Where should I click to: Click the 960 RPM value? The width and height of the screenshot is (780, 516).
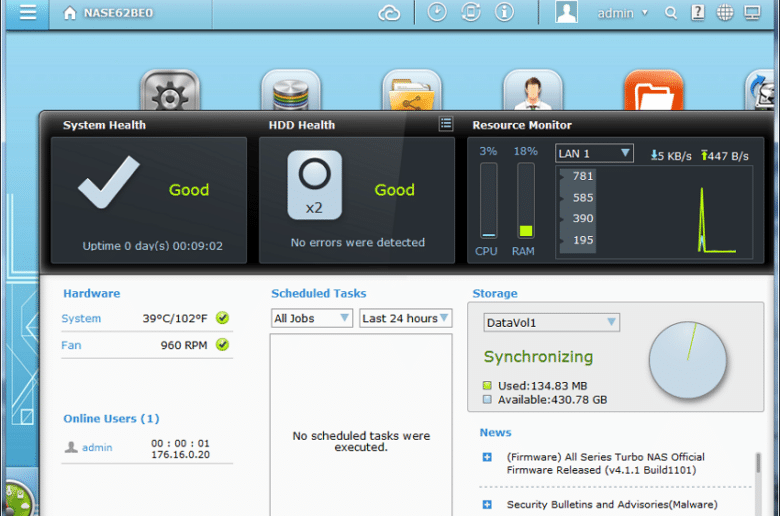point(184,345)
